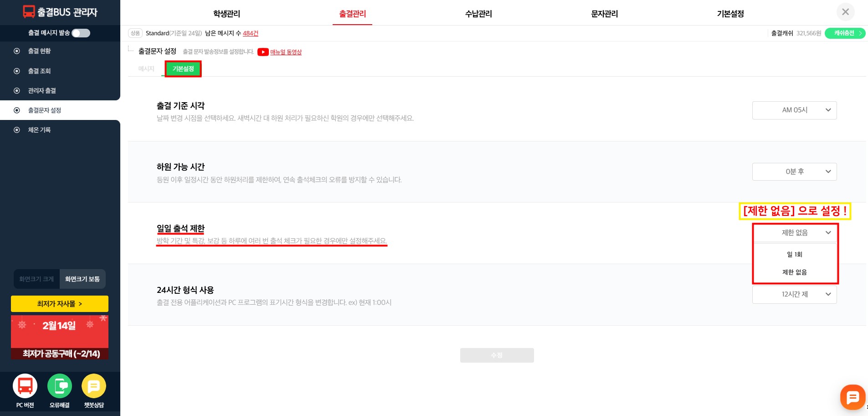The width and height of the screenshot is (868, 416).
Task: Click the 캐쉬충전 green button
Action: point(845,33)
